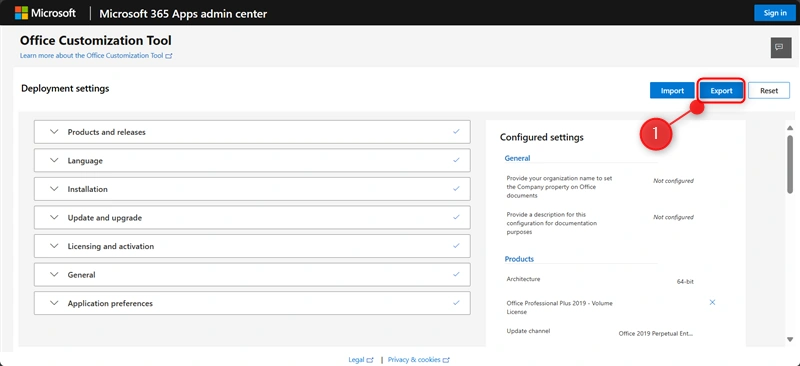The width and height of the screenshot is (800, 366).
Task: Expand the Installation section chevron
Action: [x=55, y=189]
